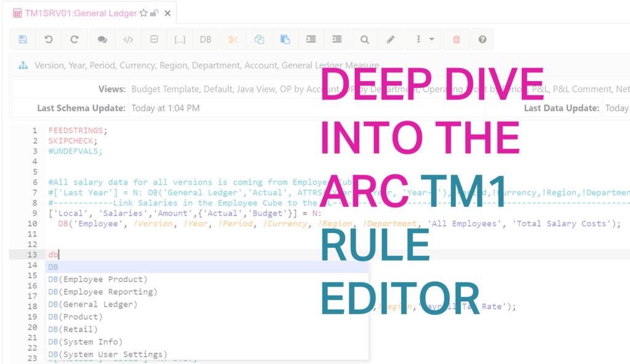The width and height of the screenshot is (630, 364).
Task: Toggle the lock icon on tab
Action: coord(154,12)
